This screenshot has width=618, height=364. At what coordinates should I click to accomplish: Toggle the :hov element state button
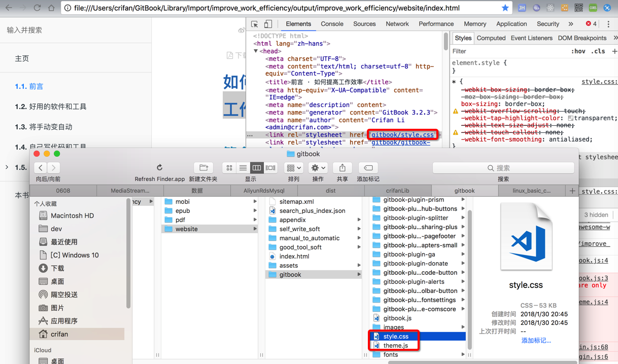(x=578, y=51)
